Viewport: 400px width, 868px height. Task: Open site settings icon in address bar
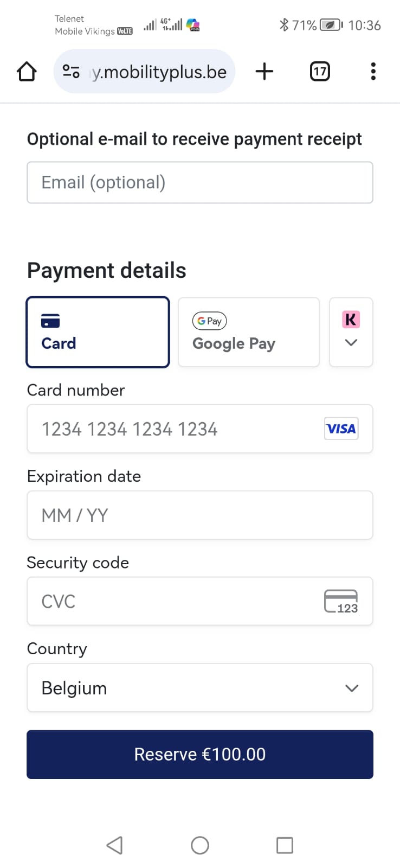click(x=71, y=71)
